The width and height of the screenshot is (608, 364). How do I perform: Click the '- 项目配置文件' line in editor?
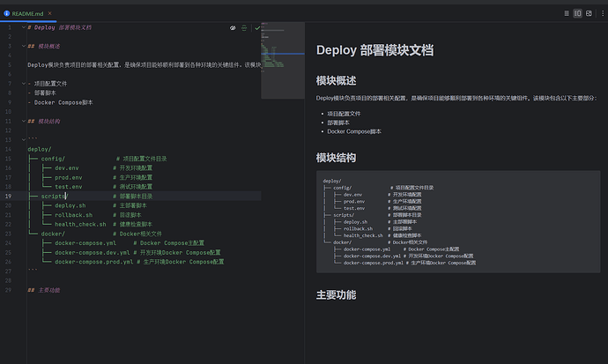[x=48, y=84]
